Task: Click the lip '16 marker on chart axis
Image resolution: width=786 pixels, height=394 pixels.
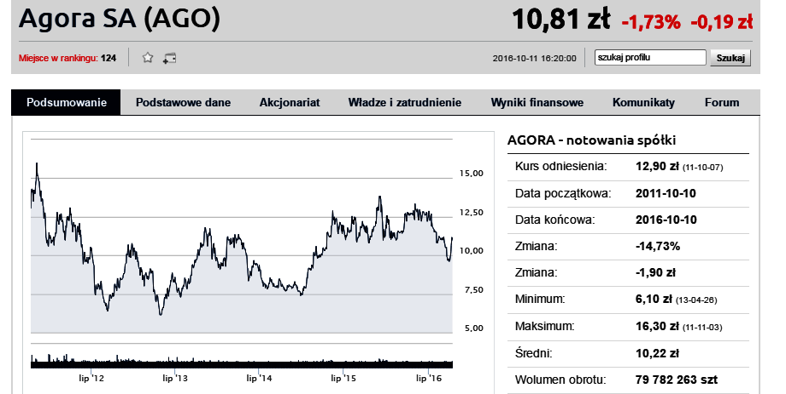Action: [x=429, y=378]
